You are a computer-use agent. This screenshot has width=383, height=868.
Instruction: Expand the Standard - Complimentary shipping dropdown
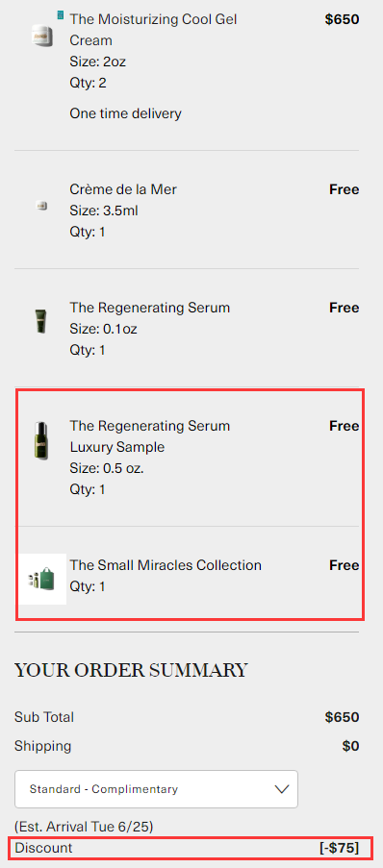[156, 789]
